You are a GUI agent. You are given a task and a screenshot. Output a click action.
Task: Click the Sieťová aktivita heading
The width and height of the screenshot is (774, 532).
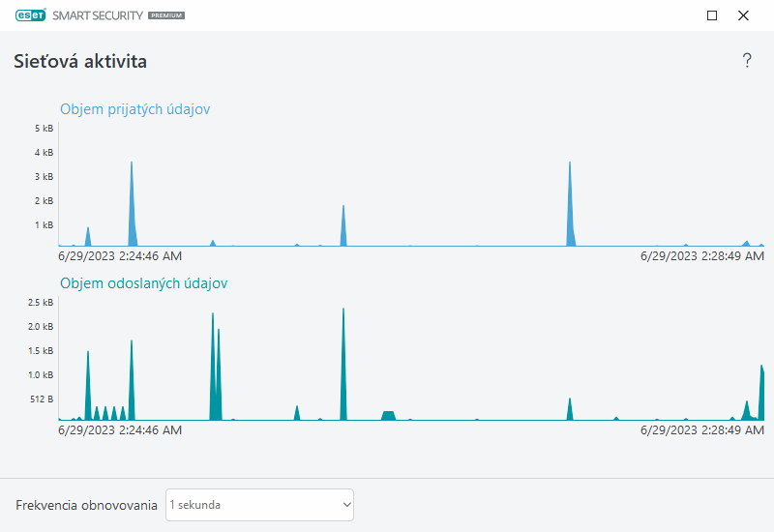point(80,62)
